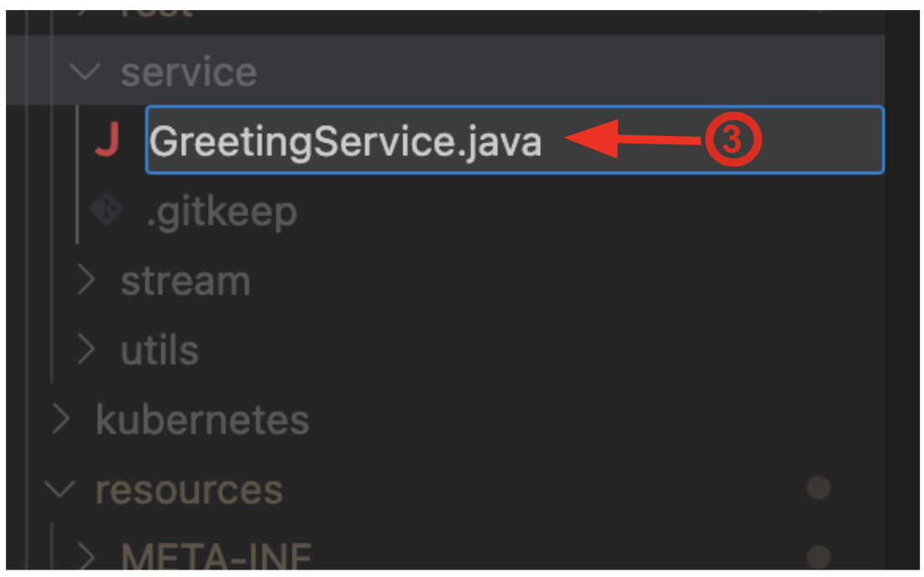
Task: Click inside the GreetingService.java filename field
Action: 345,141
